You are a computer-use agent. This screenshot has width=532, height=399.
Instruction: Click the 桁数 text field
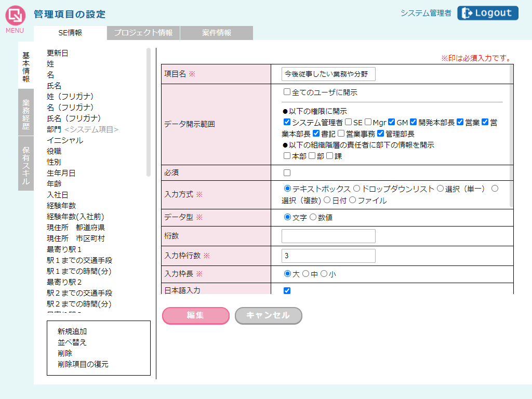pyautogui.click(x=328, y=236)
